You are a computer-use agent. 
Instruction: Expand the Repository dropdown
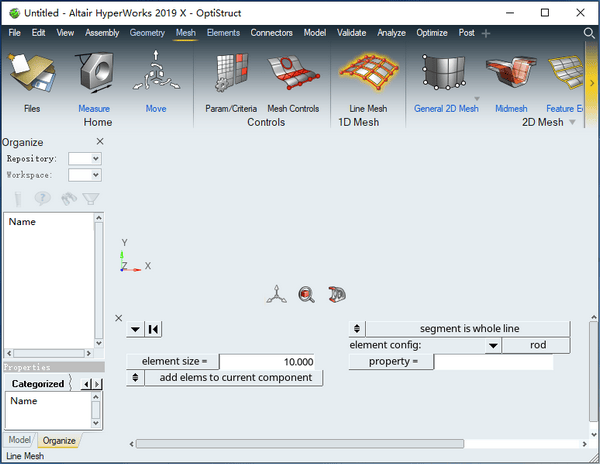(85, 158)
